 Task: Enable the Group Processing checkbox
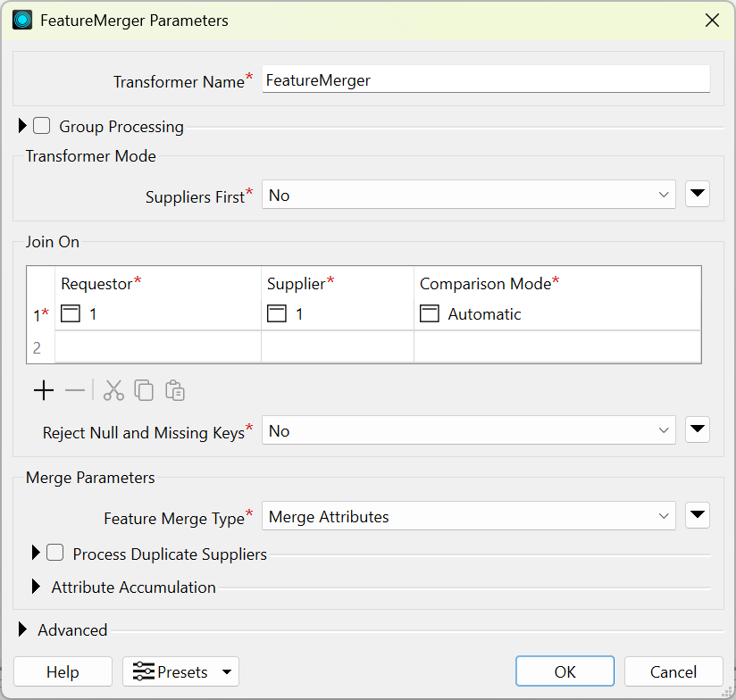pyautogui.click(x=41, y=126)
